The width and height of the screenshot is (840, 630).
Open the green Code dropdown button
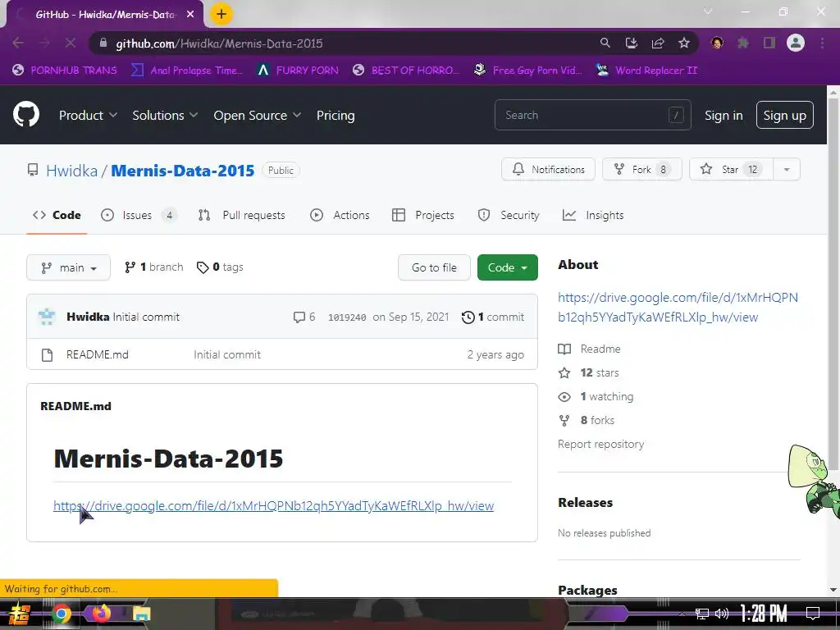point(507,267)
